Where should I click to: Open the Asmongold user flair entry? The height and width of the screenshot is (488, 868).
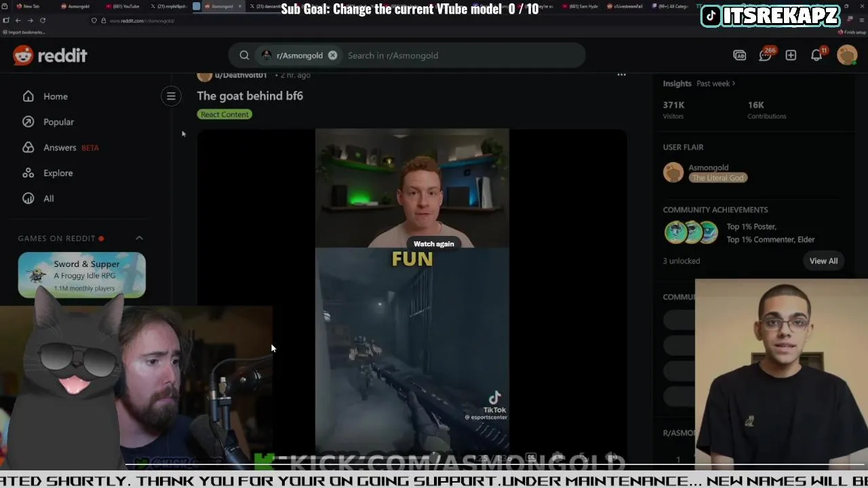coord(705,172)
